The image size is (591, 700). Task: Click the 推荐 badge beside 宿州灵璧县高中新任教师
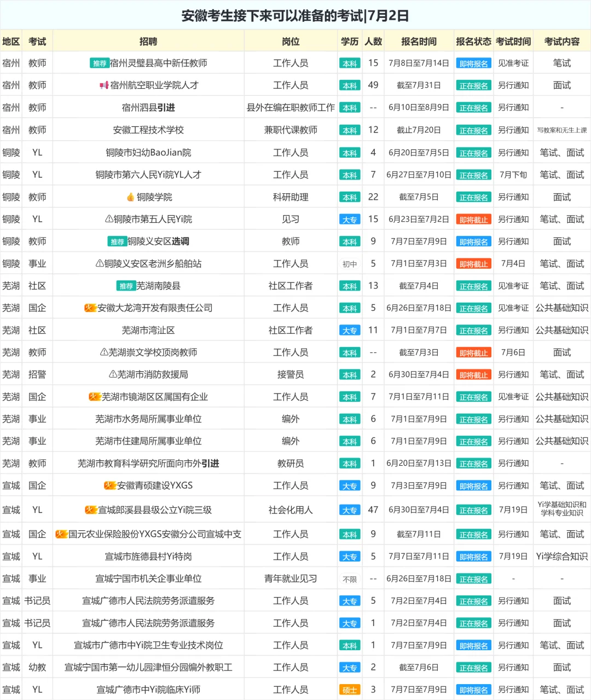[x=100, y=63]
